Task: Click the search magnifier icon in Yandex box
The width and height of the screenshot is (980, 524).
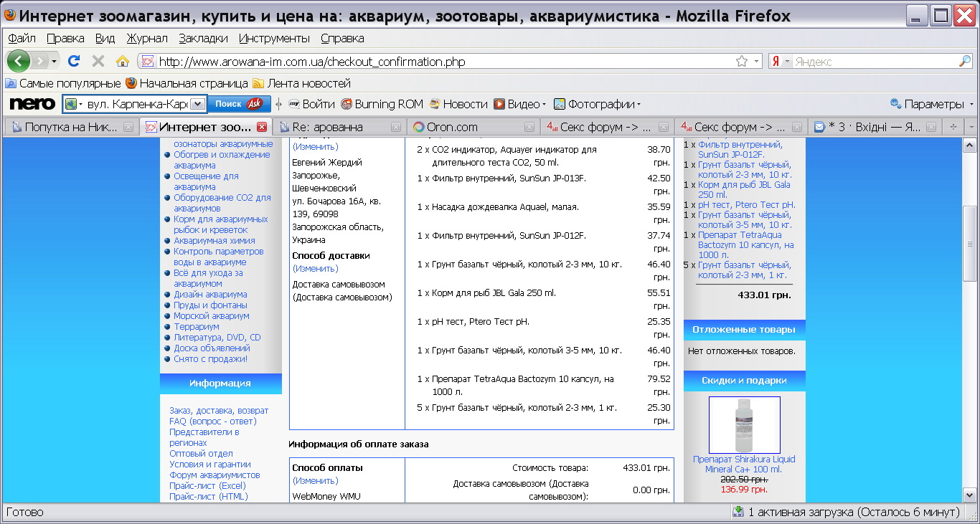Action: (964, 62)
